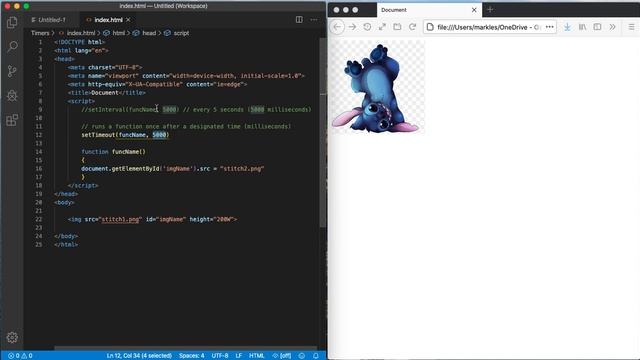Click the browser address bar URL
The width and height of the screenshot is (640, 360).
(489, 27)
